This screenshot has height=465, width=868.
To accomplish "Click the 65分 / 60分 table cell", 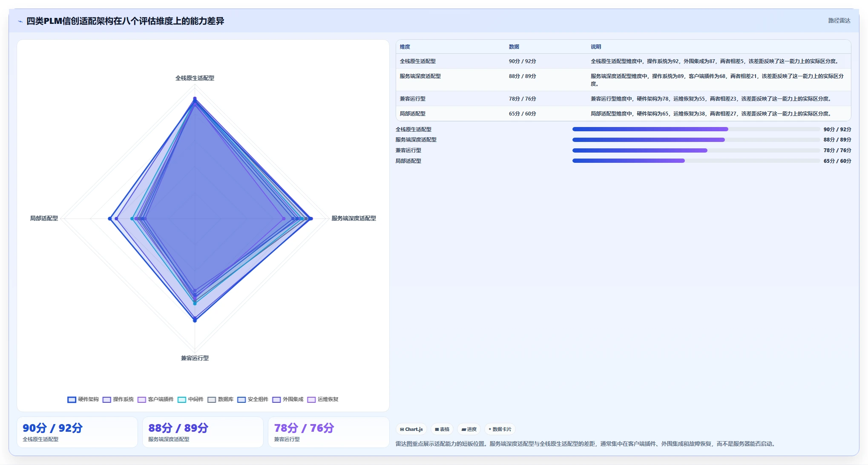I will tap(522, 114).
